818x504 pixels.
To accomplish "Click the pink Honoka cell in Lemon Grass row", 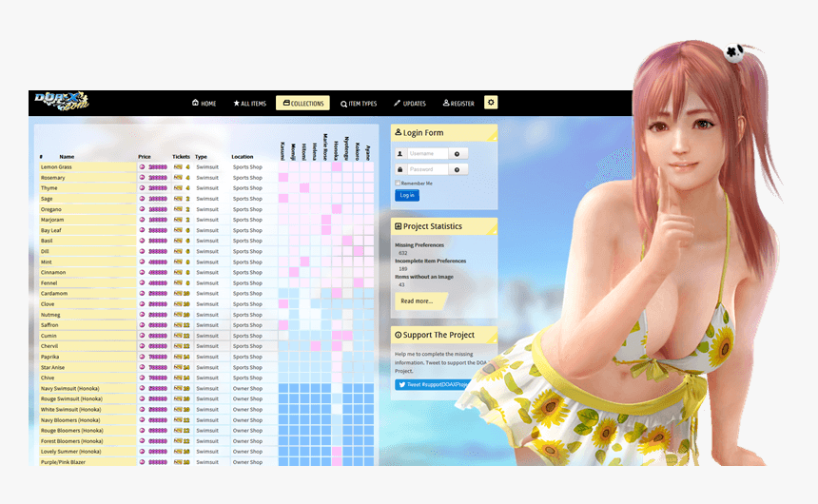I will pyautogui.click(x=337, y=167).
